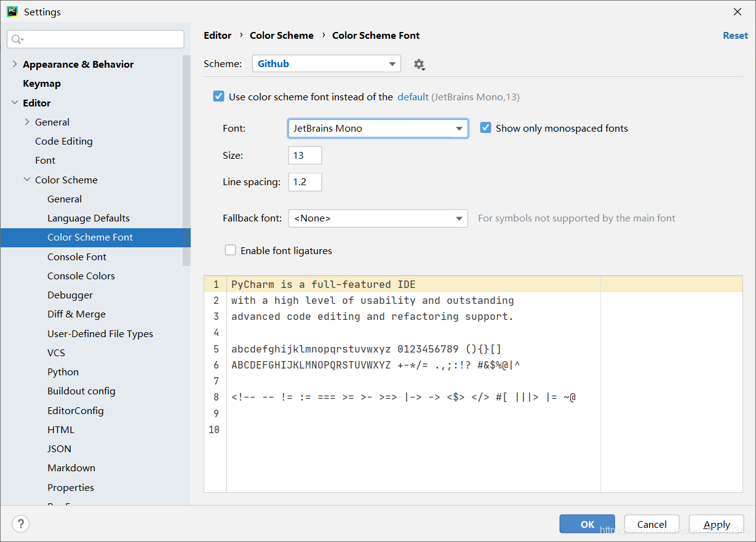Open HTML color settings
756x542 pixels.
(61, 429)
